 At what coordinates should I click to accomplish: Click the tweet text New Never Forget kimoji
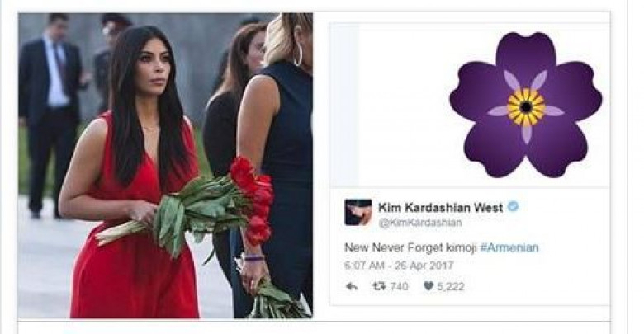coord(410,248)
